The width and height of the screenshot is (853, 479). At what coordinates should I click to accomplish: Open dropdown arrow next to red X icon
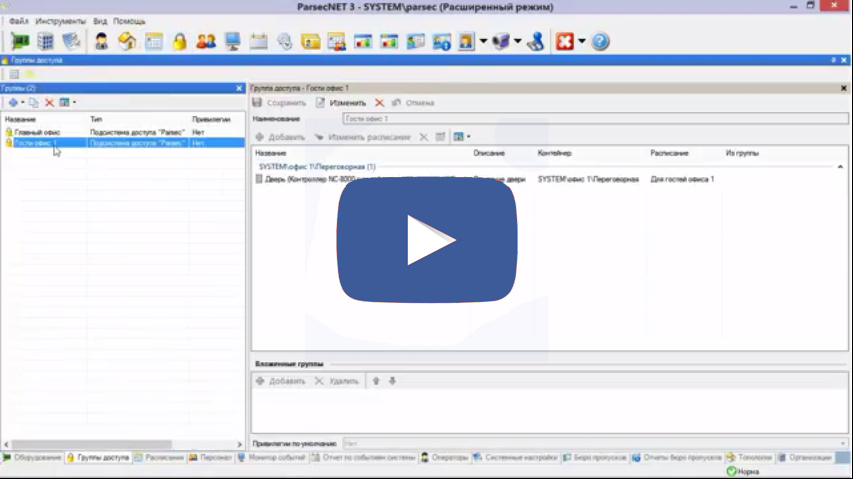pos(582,41)
